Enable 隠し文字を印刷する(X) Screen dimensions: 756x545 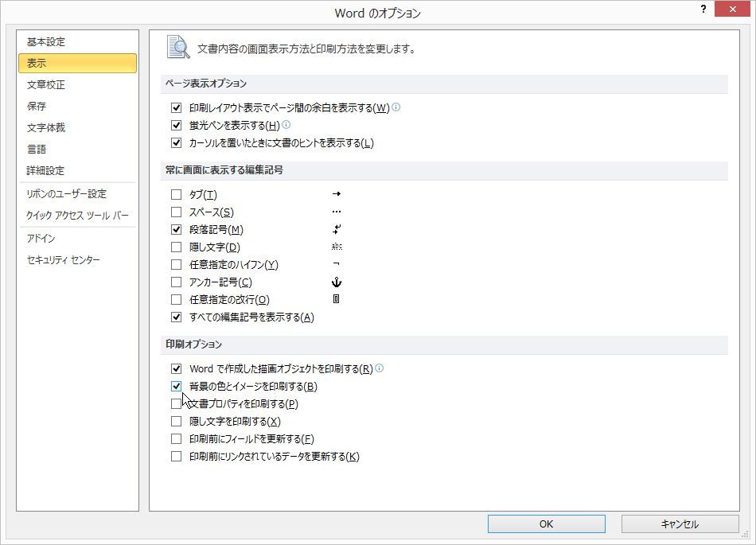[x=176, y=422]
